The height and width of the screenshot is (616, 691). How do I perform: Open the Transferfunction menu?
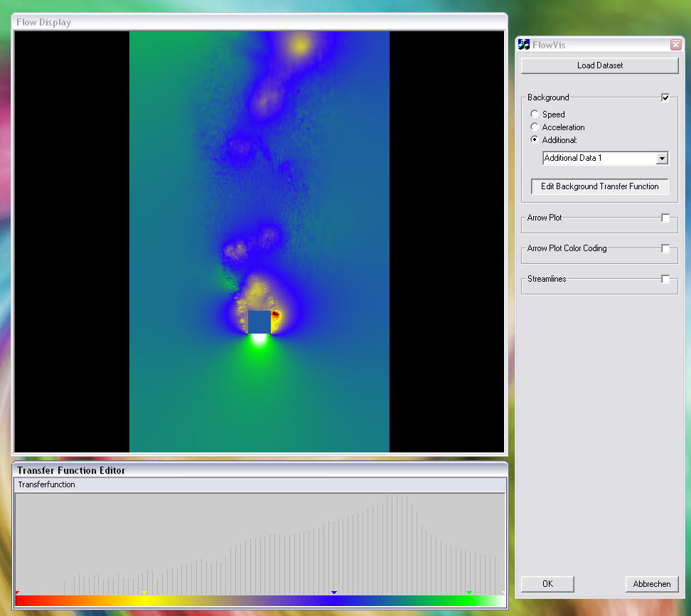pos(46,484)
